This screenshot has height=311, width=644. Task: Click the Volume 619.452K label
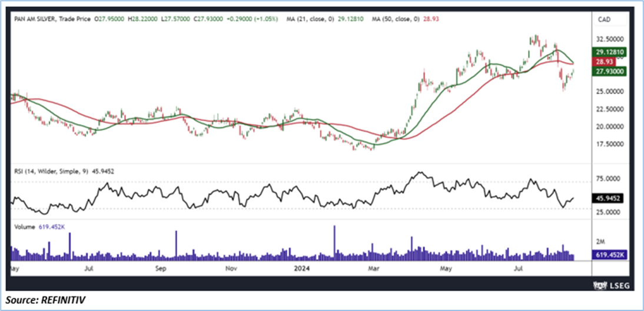tap(39, 226)
